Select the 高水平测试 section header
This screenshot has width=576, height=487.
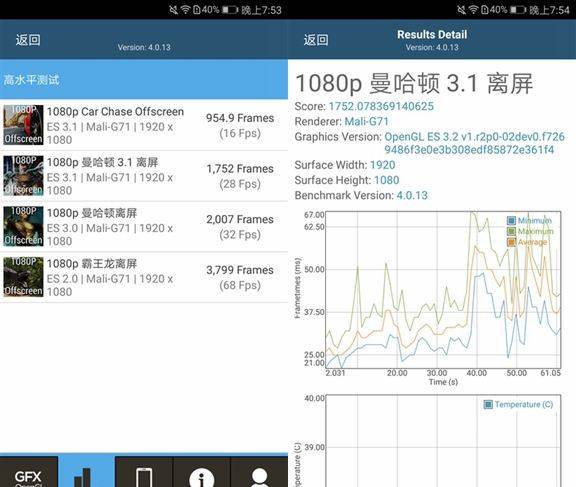coord(144,79)
